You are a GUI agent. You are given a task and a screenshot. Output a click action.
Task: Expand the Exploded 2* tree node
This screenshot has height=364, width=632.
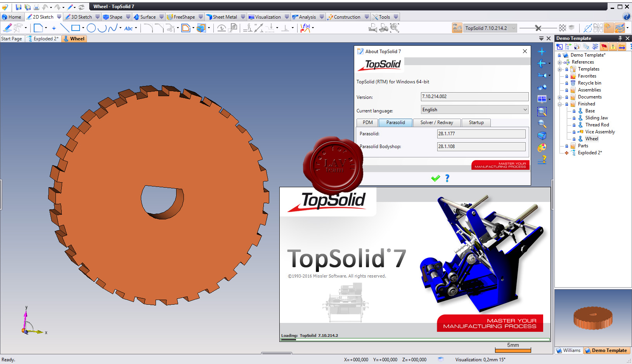(566, 153)
